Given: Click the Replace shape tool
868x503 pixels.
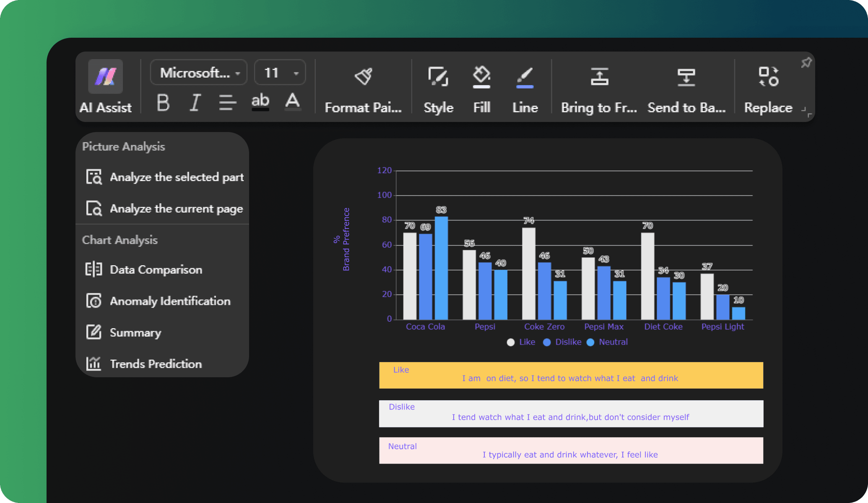Looking at the screenshot, I should 768,90.
